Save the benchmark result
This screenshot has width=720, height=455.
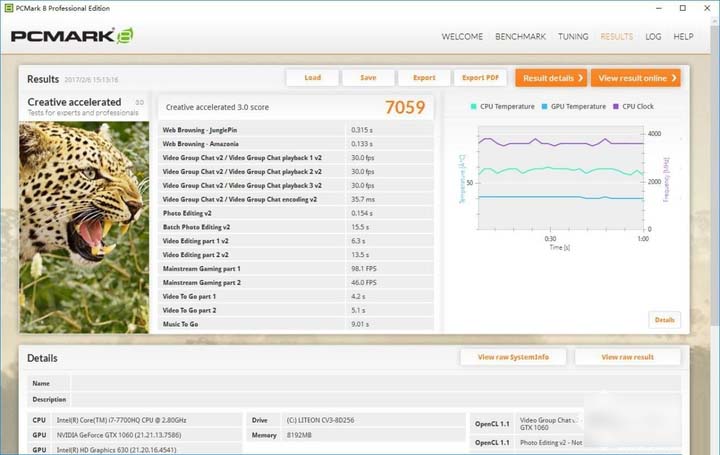pyautogui.click(x=368, y=78)
